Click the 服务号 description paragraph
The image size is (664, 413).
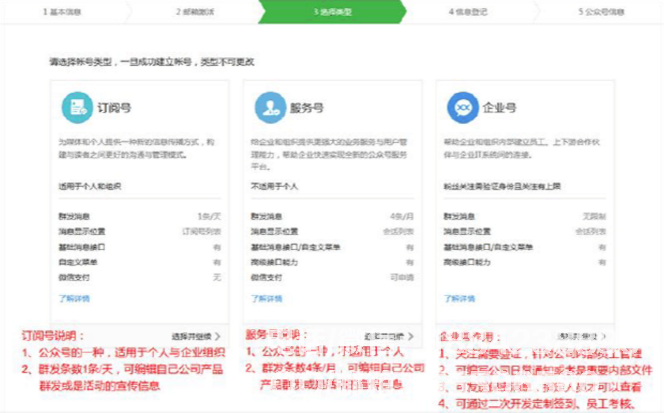pyautogui.click(x=329, y=154)
